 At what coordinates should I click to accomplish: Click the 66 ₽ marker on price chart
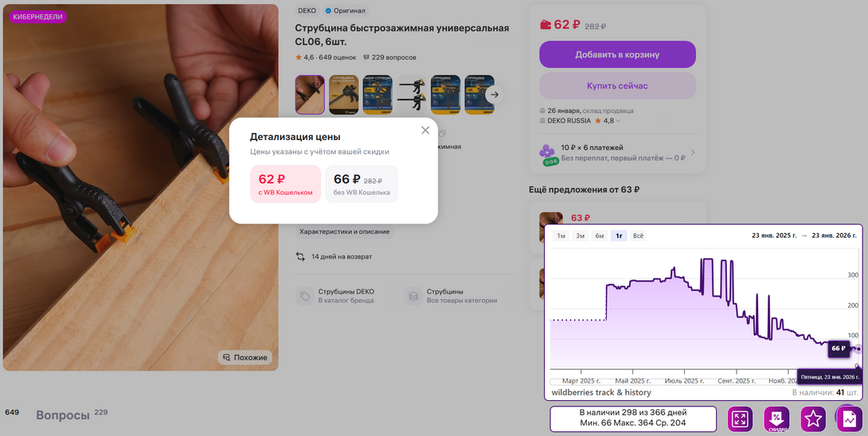click(839, 348)
